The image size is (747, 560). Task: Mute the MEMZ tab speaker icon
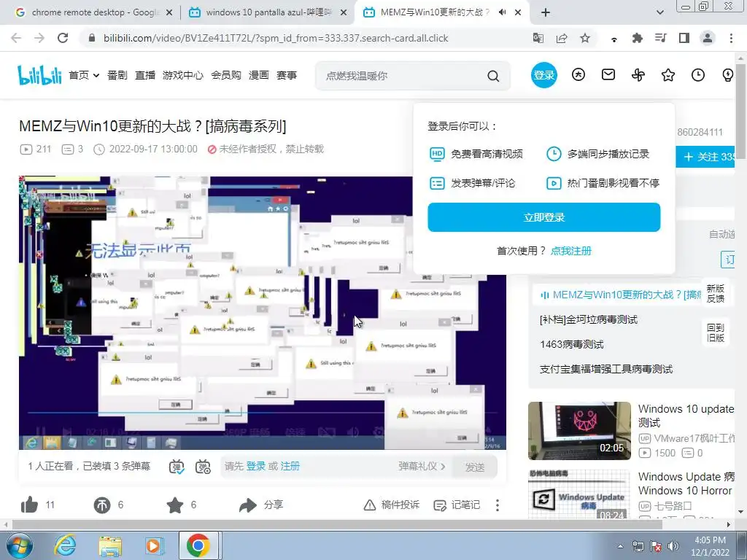[502, 12]
